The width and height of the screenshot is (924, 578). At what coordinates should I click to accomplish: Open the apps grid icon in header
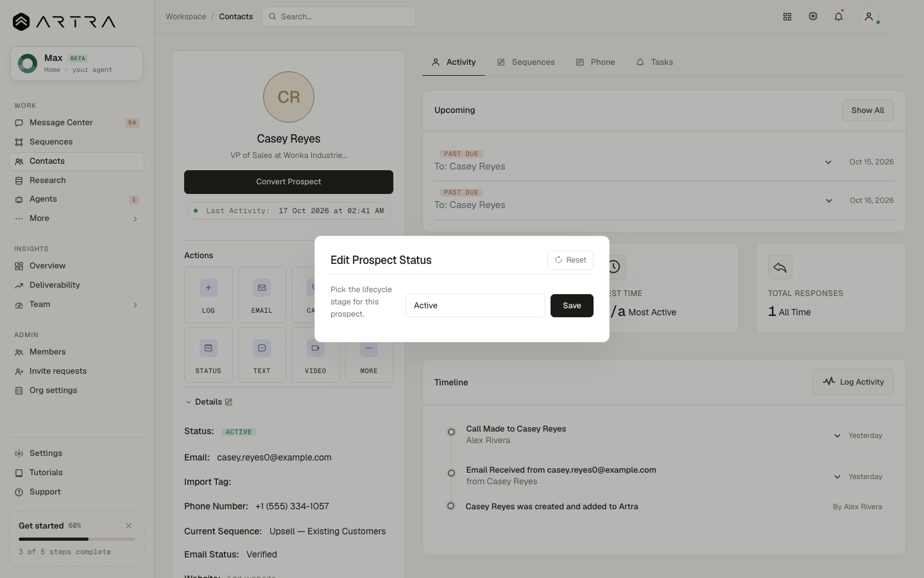pyautogui.click(x=787, y=17)
